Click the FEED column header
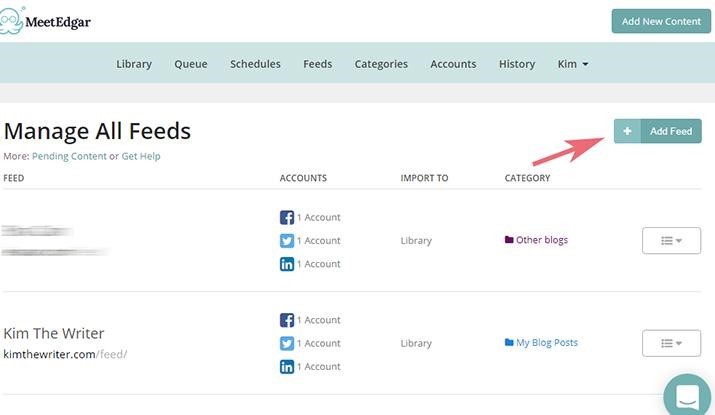This screenshot has height=415, width=715. (x=14, y=178)
